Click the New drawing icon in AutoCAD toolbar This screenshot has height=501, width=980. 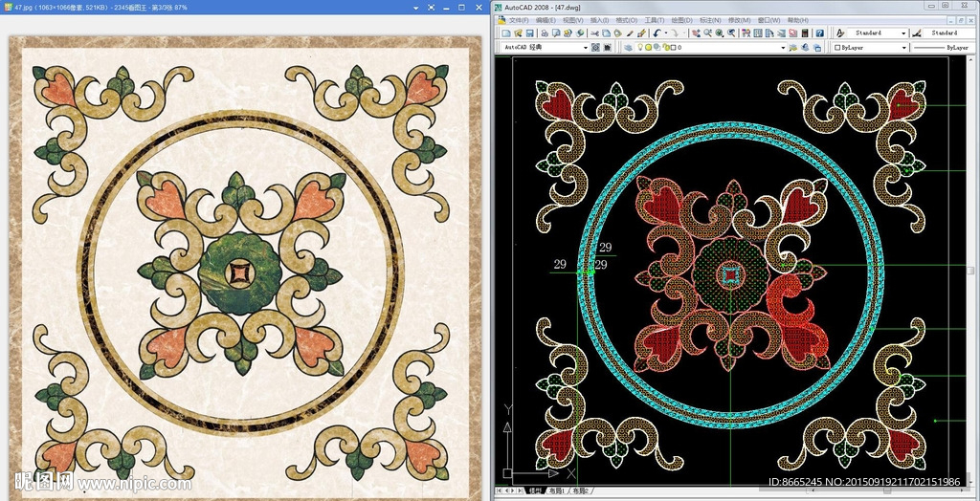point(503,33)
